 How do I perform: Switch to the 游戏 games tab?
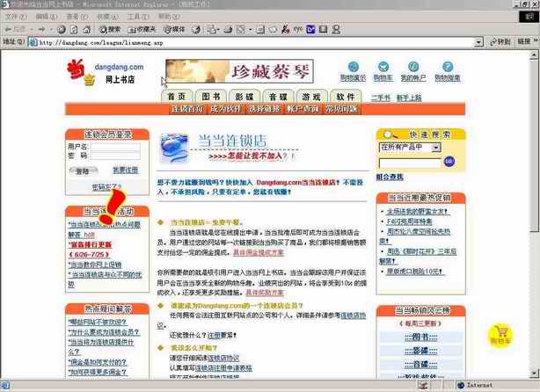311,97
